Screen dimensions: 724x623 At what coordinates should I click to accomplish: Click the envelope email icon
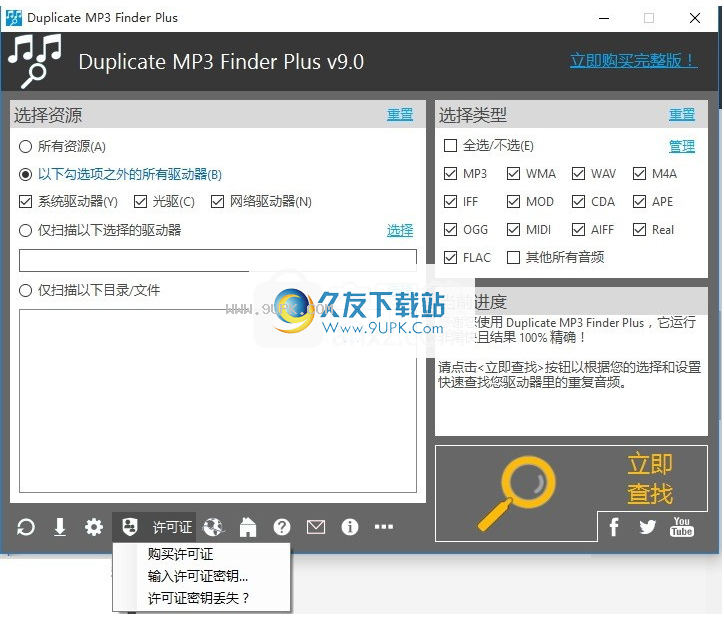click(316, 527)
